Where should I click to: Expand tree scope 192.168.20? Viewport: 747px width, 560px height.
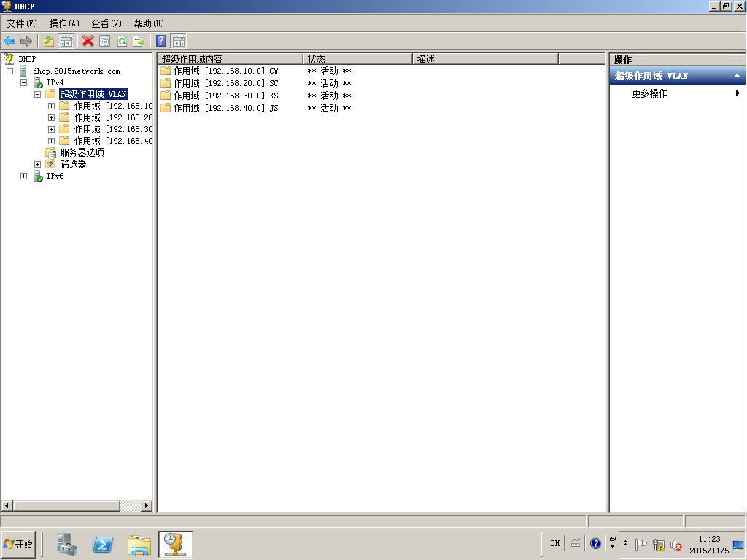tap(52, 117)
